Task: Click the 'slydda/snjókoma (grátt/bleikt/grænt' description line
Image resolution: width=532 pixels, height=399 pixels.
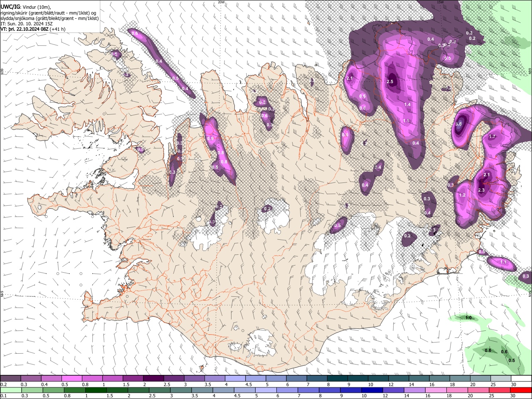Action: click(x=49, y=18)
